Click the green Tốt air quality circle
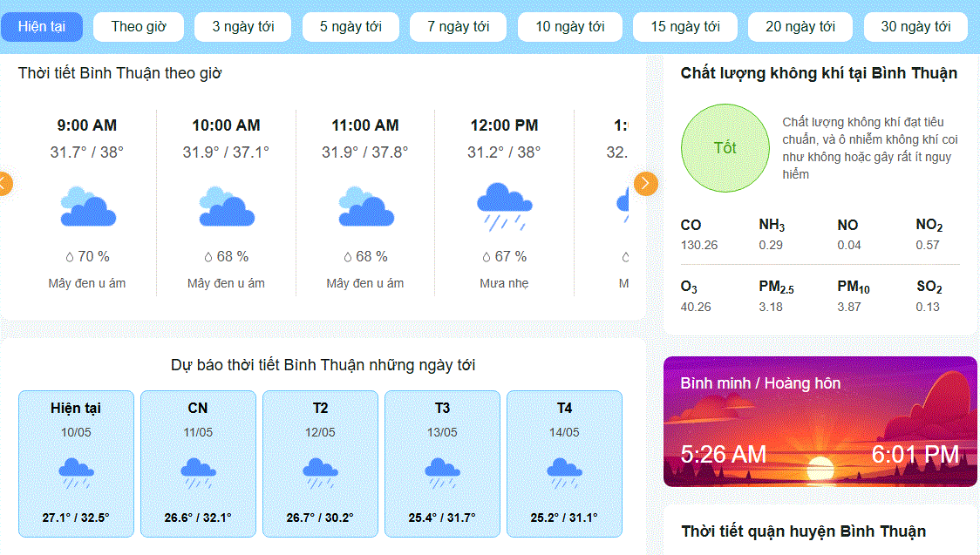980x555 pixels. 725,148
